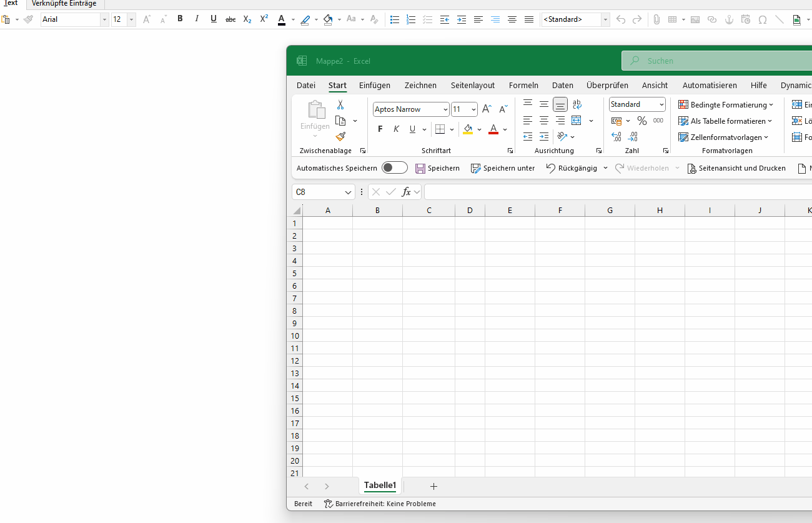
Task: Click Increase Decimal icon in Zahl group
Action: pyautogui.click(x=616, y=137)
